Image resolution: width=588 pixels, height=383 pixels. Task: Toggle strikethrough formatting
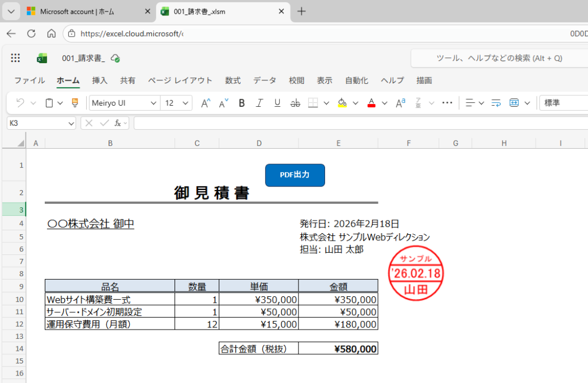[295, 103]
